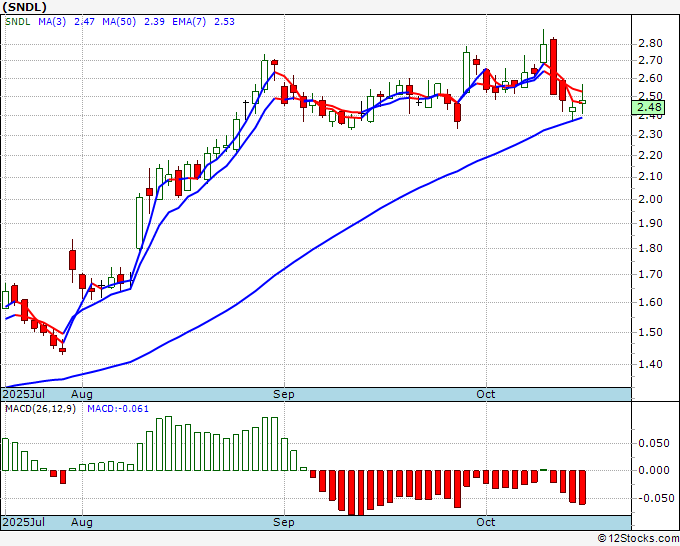Click the 2.20 price axis label
This screenshot has height=546, width=680.
coord(650,155)
